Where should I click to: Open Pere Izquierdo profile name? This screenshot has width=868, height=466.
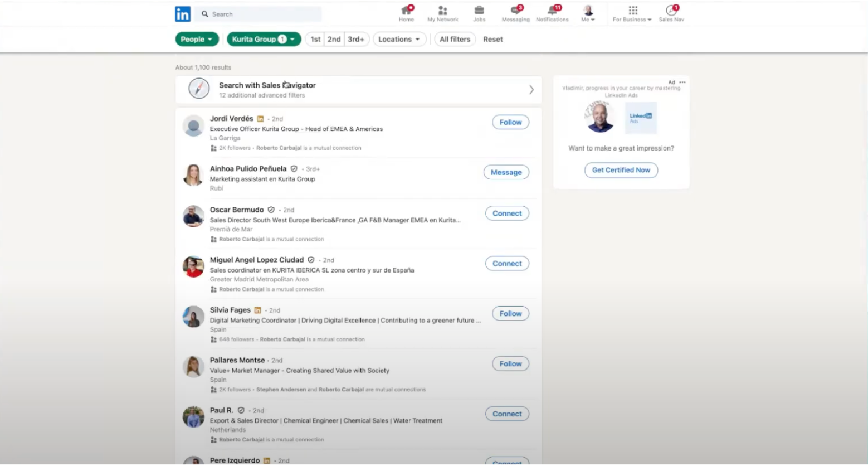click(x=235, y=460)
